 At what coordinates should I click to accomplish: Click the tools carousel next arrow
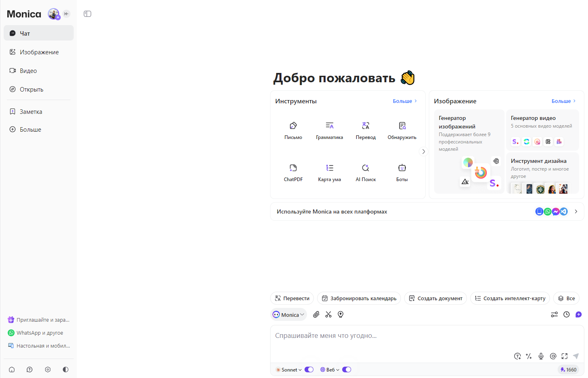point(424,152)
